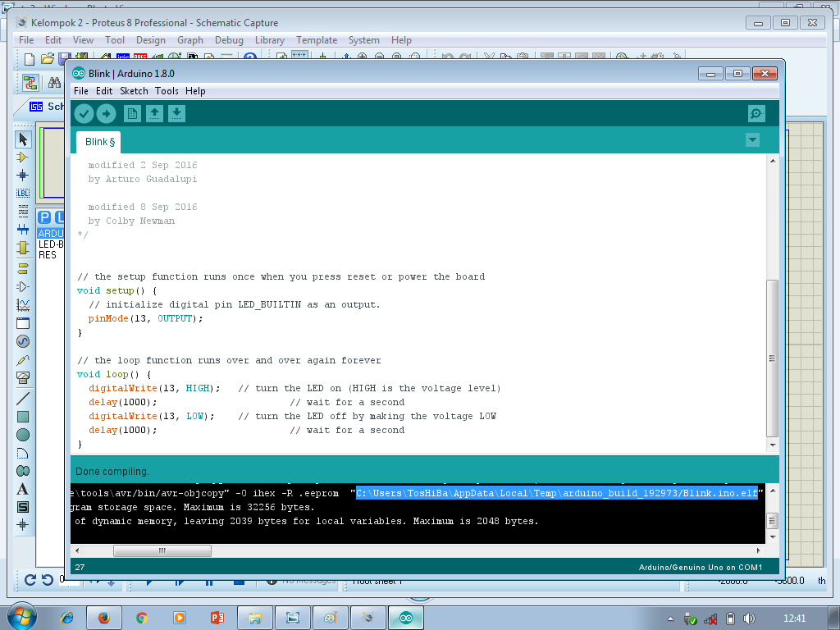Select Proteus Probe Mode tool
Image resolution: width=840 pixels, height=630 pixels.
tap(22, 359)
